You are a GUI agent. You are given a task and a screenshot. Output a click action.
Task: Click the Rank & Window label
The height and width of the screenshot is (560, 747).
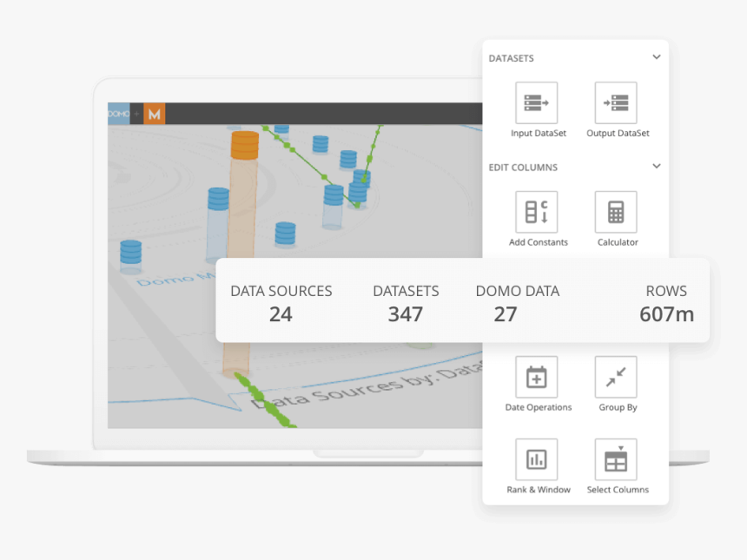(x=539, y=490)
